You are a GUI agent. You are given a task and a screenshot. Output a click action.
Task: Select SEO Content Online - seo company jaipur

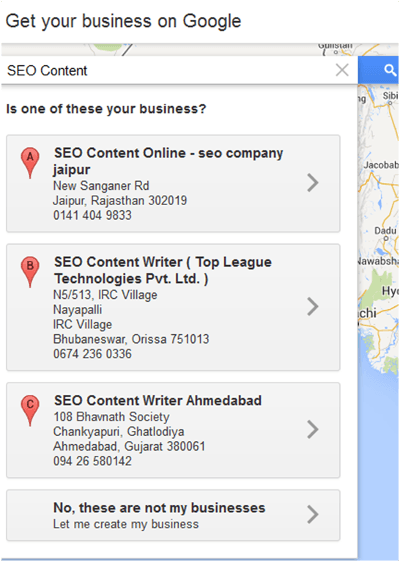(x=168, y=161)
